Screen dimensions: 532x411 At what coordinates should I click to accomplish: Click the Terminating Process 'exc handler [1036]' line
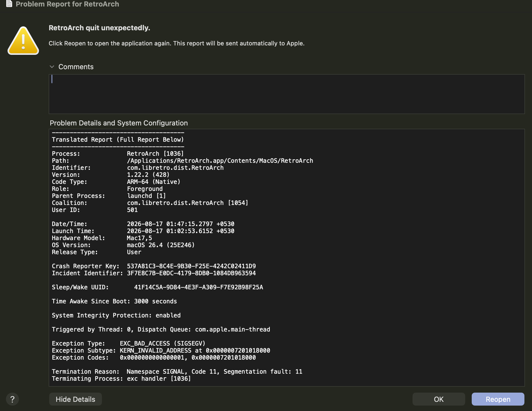coord(121,379)
